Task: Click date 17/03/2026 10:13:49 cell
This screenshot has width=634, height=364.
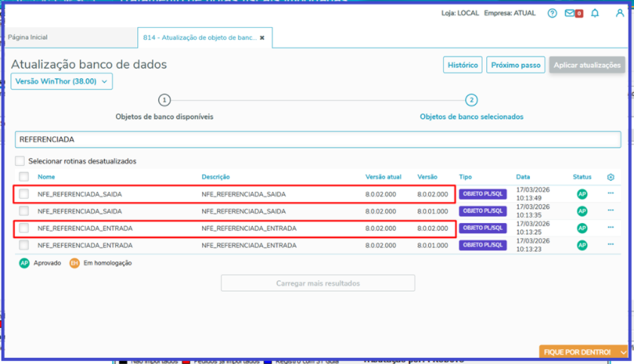Action: 533,194
